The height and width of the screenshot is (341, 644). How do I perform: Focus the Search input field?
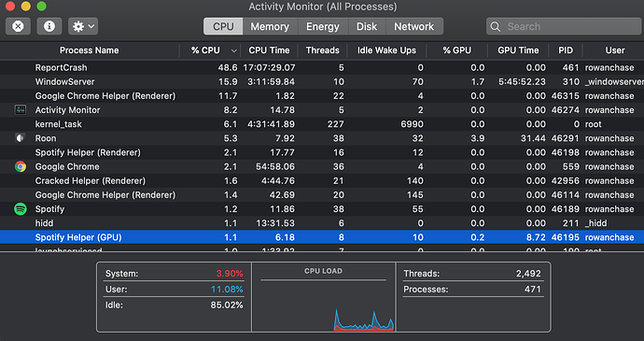point(565,26)
